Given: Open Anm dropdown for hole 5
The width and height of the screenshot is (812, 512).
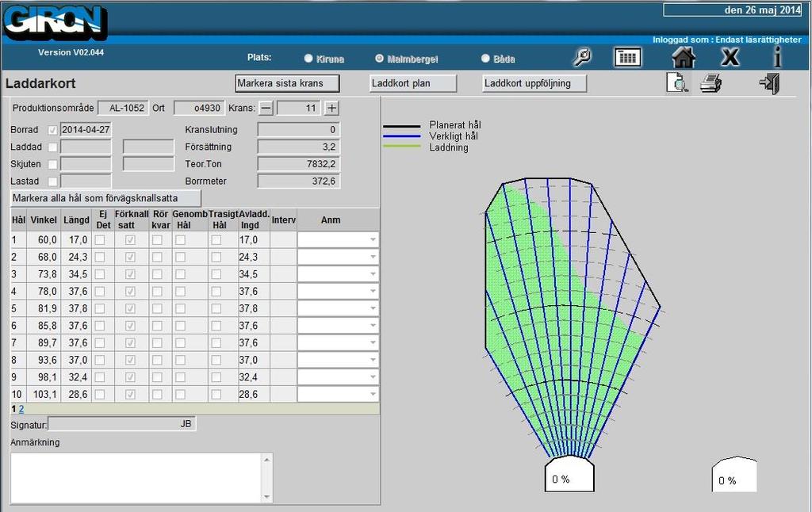Looking at the screenshot, I should point(338,308).
